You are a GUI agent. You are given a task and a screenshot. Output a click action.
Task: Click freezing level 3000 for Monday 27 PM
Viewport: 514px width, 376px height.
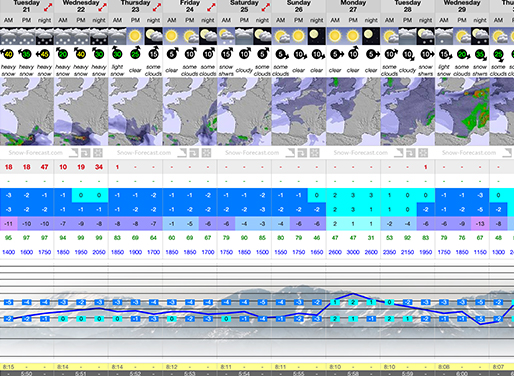pos(353,252)
